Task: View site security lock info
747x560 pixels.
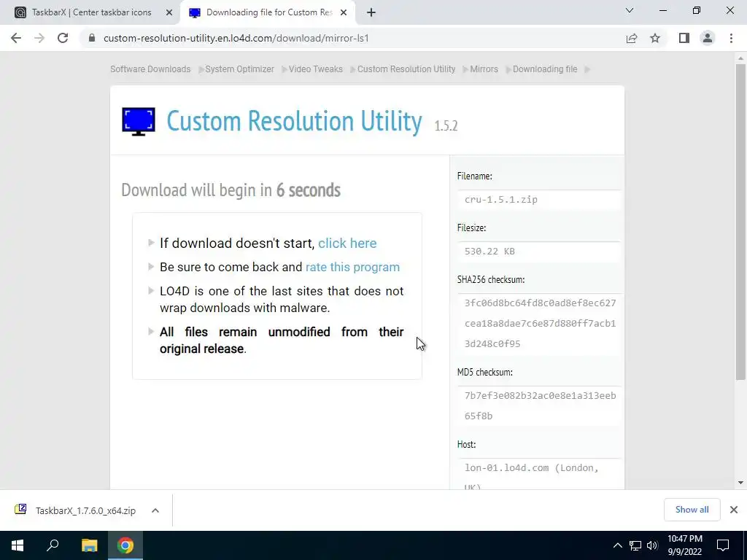Action: click(x=92, y=38)
